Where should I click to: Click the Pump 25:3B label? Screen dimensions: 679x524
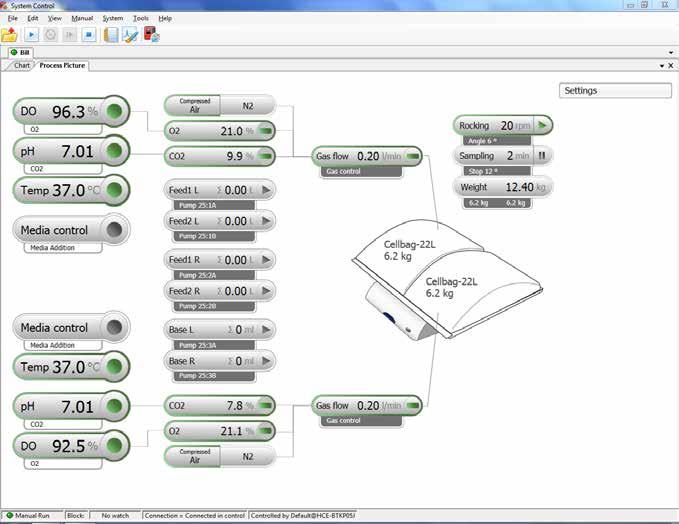214,376
